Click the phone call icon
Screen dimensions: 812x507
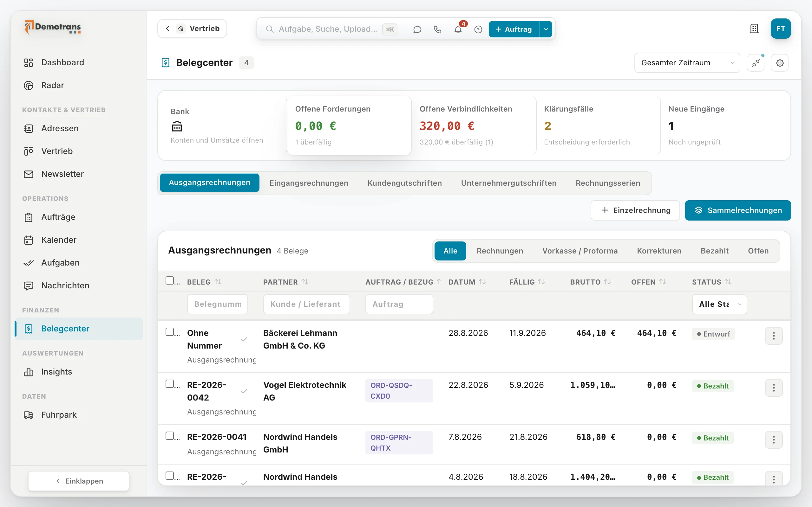click(437, 29)
